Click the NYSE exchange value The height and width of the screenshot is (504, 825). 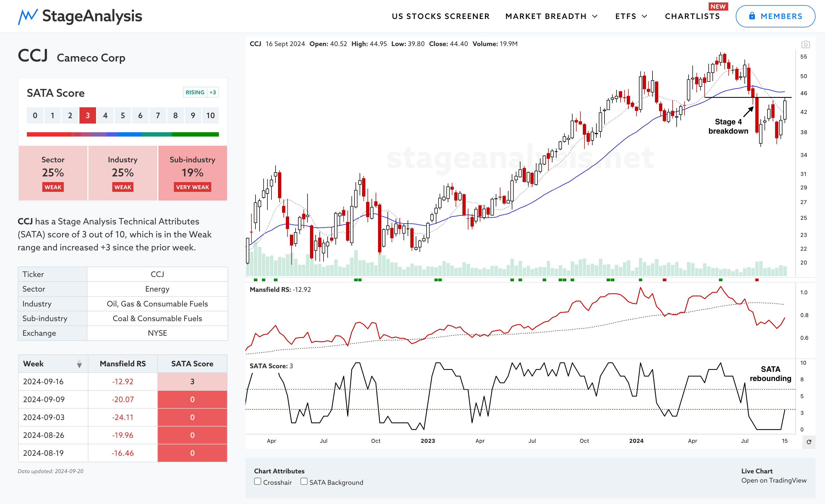pos(157,333)
